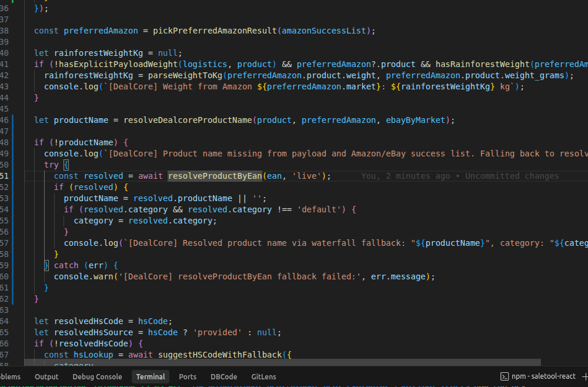Click hsLookup variable on line 67
This screenshot has height=387, width=588.
coord(93,355)
